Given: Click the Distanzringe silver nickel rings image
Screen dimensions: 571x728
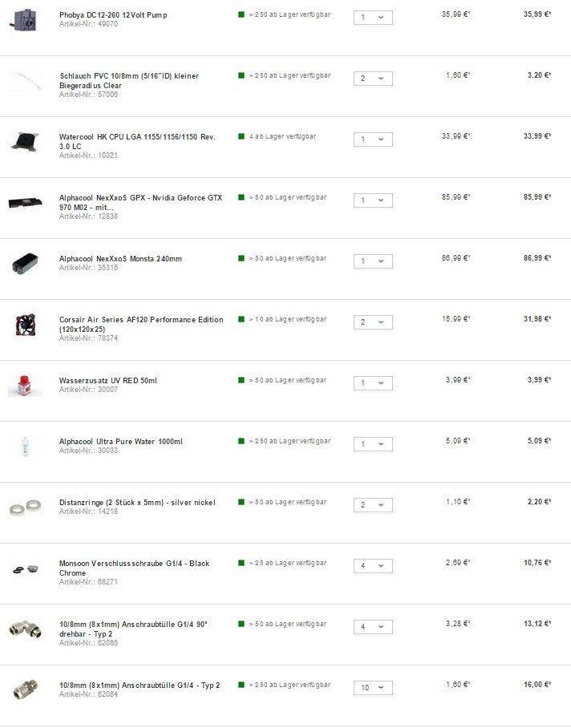Looking at the screenshot, I should (25, 507).
